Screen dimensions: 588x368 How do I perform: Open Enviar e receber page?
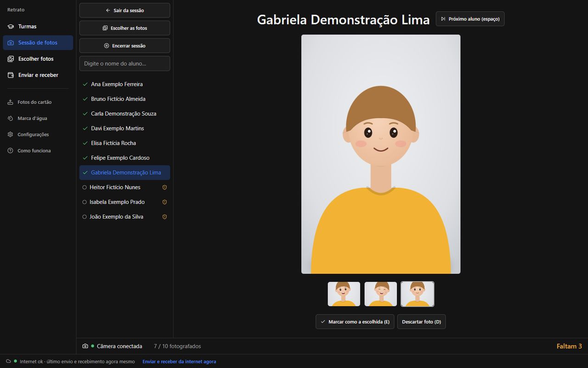coord(38,75)
